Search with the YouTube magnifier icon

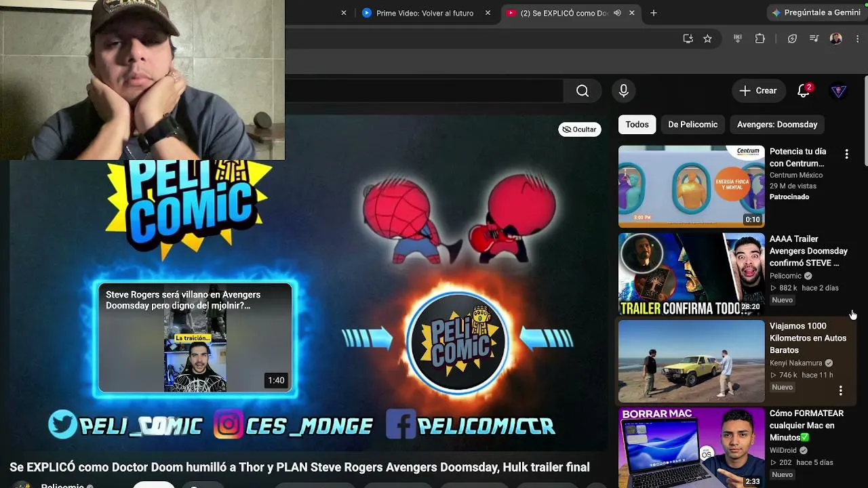[583, 91]
